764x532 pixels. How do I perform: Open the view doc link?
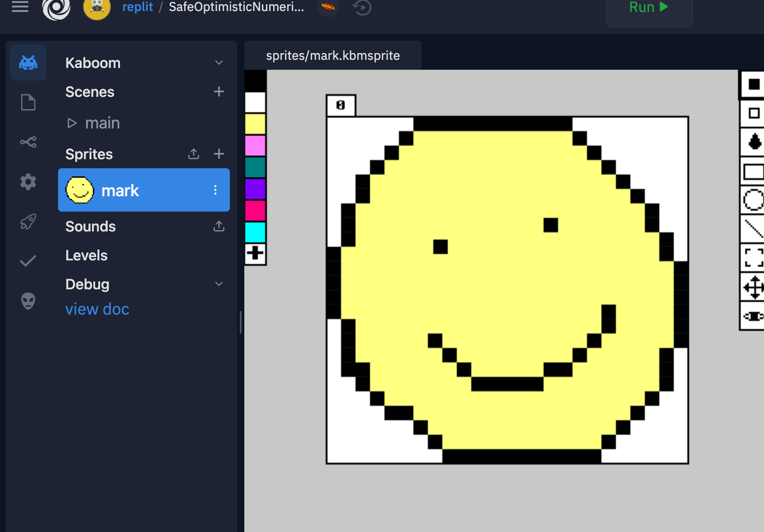point(97,309)
